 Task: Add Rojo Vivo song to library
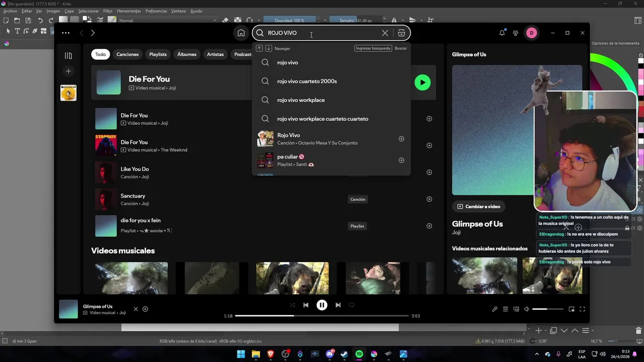coord(401,139)
